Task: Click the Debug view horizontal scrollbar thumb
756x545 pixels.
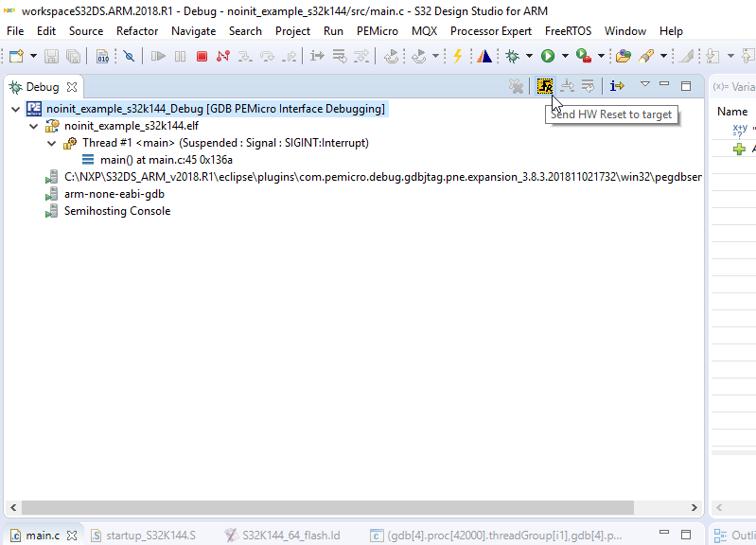Action: tap(328, 507)
